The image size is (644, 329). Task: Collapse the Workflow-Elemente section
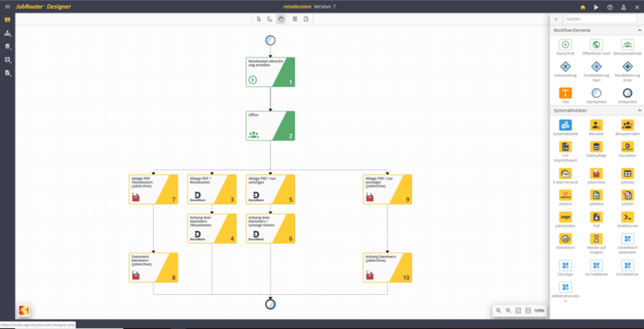pyautogui.click(x=639, y=30)
